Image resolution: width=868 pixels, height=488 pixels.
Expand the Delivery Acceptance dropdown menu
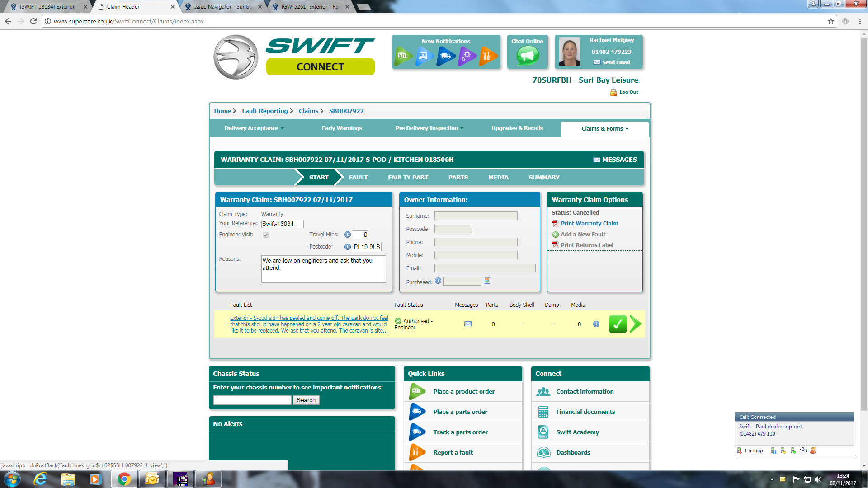click(254, 128)
